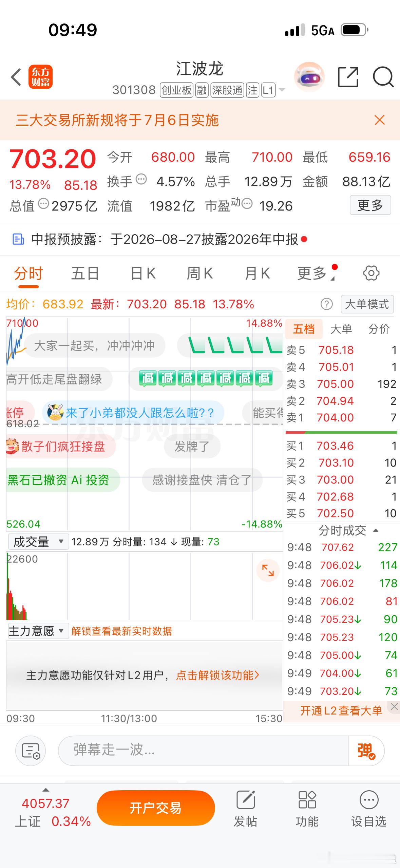Select the 分价 tab

pos(379,329)
